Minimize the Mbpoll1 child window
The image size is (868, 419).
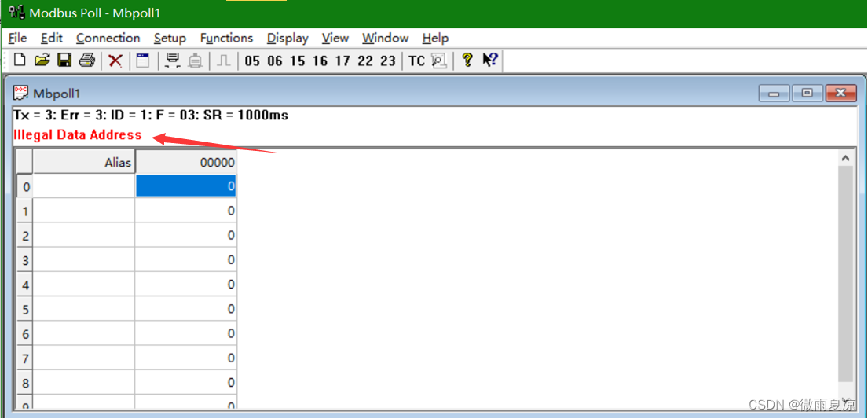click(x=774, y=93)
